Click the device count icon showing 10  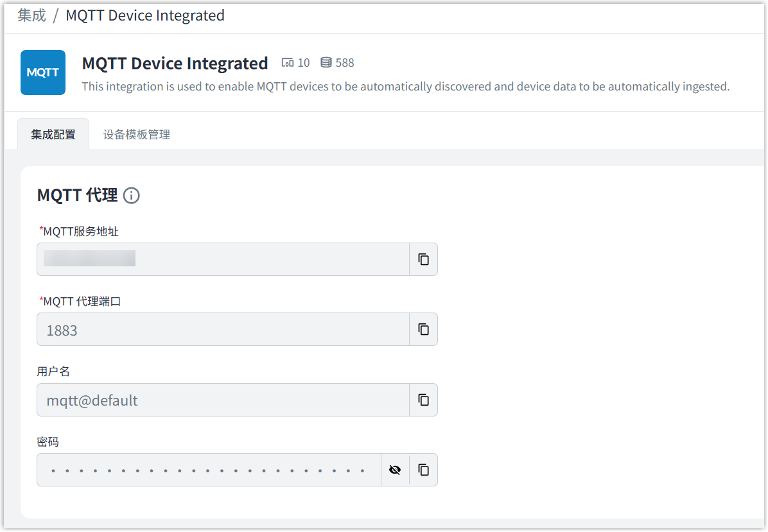[288, 63]
